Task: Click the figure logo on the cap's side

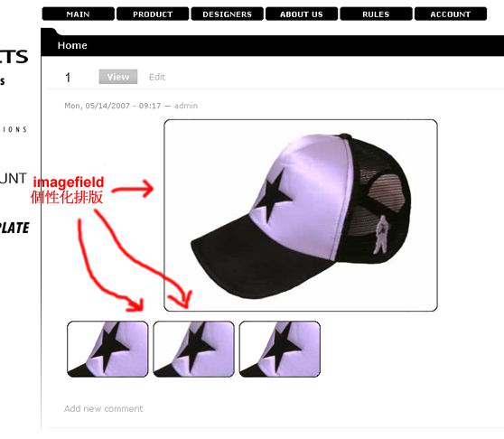Action: point(382,235)
